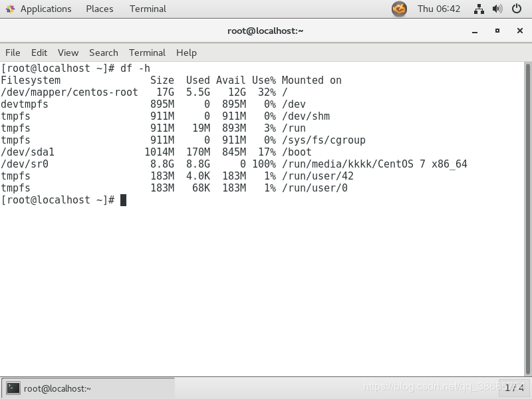Click the 32% usage value
532x399 pixels.
267,92
